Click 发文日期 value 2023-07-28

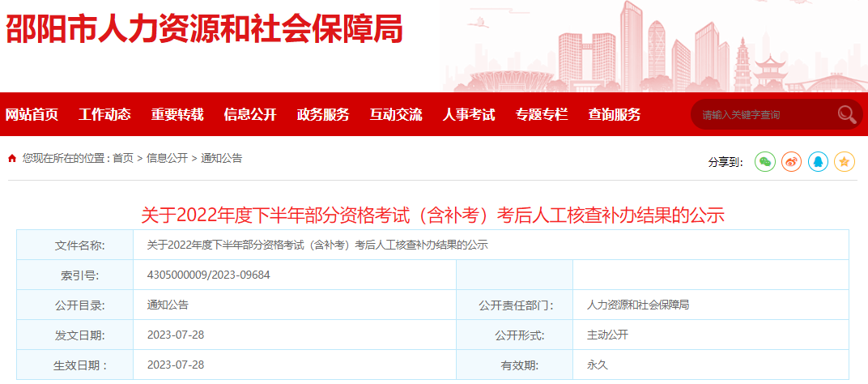click(176, 335)
